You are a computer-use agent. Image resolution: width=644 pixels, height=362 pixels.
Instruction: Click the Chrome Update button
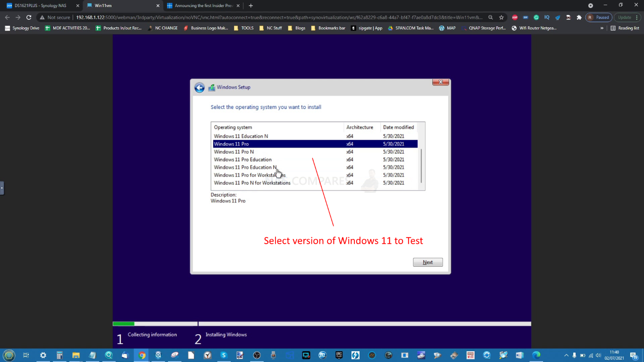[627, 17]
